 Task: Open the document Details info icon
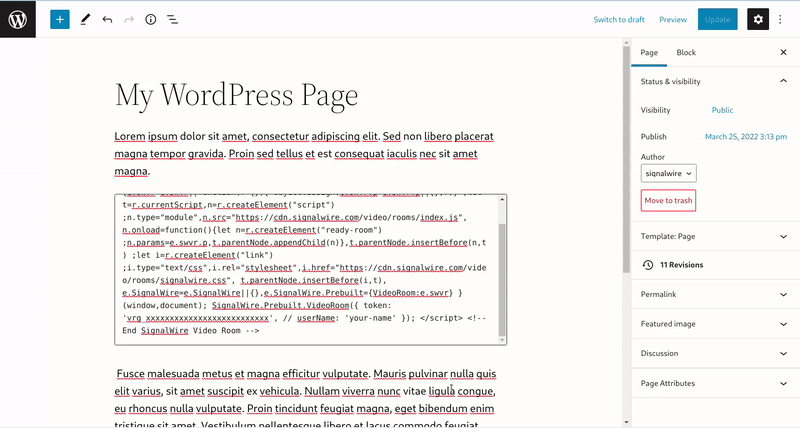coord(151,19)
